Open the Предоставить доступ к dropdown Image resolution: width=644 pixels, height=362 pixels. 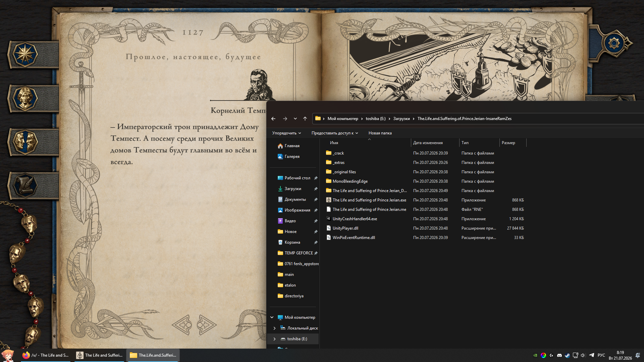pos(335,133)
